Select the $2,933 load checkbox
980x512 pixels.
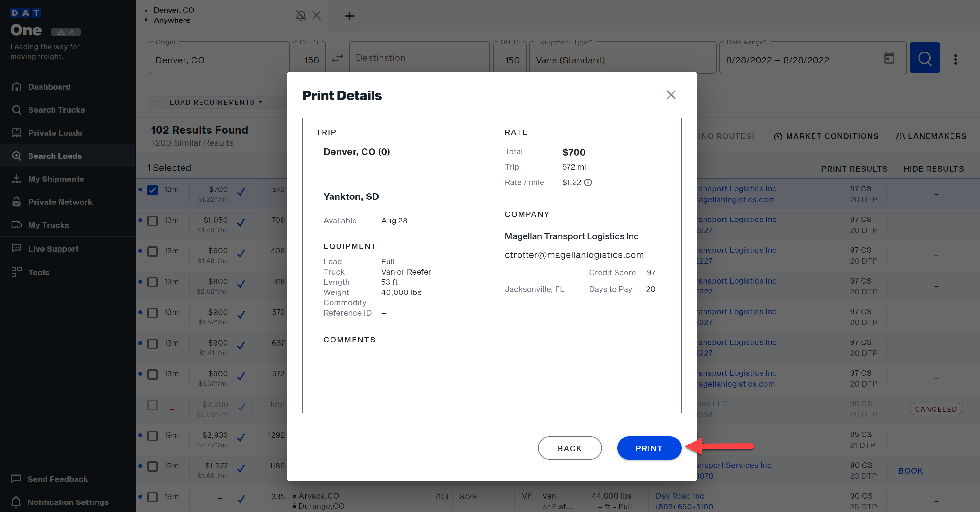(x=152, y=436)
